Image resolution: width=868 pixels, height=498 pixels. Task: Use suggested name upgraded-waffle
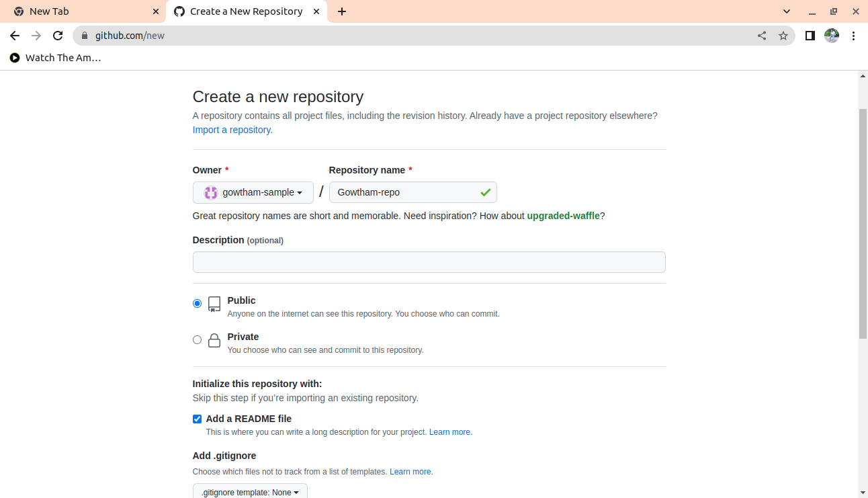coord(563,216)
